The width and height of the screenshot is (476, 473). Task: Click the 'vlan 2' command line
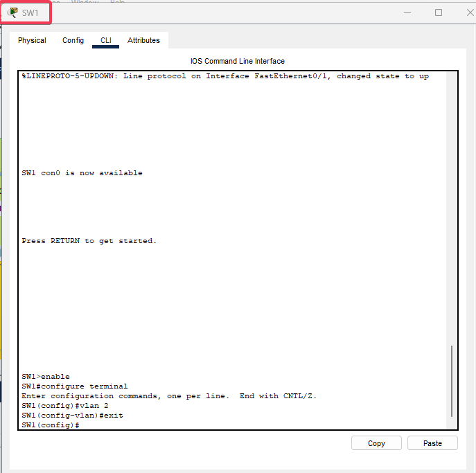[64, 406]
